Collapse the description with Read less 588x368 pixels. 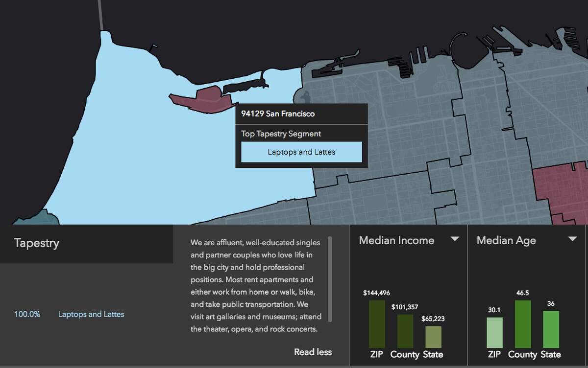pyautogui.click(x=313, y=352)
